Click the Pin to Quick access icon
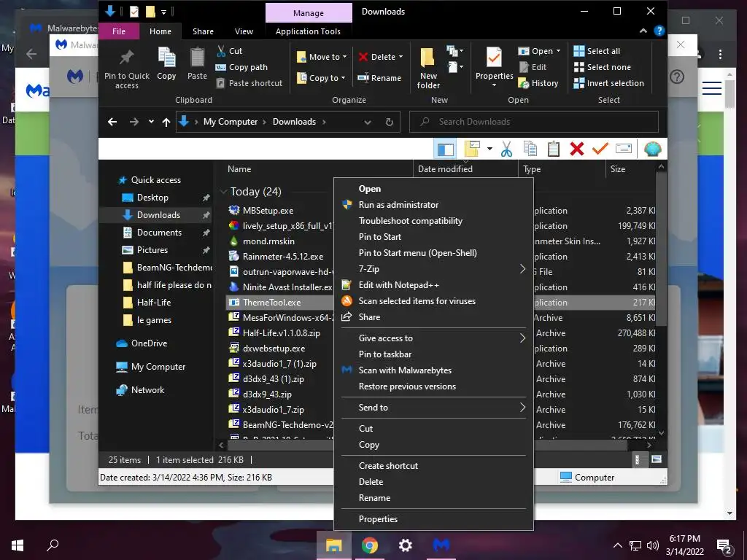The image size is (747, 560). [126, 58]
